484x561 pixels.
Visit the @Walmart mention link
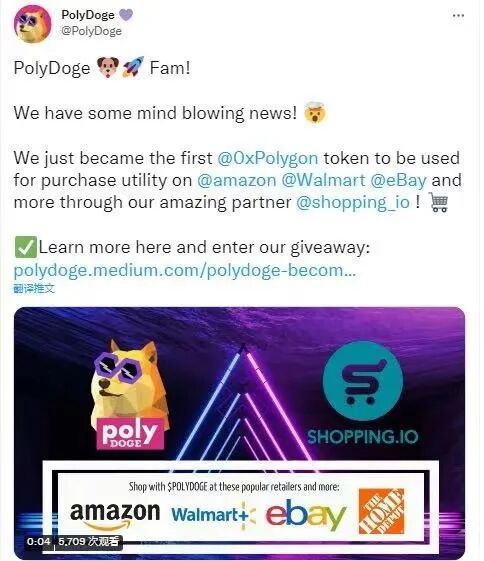[x=323, y=180]
